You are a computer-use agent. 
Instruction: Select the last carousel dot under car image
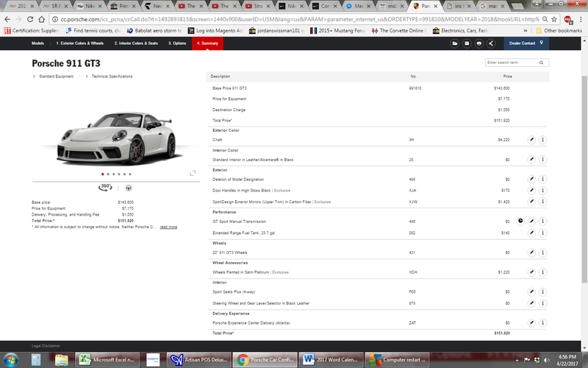coord(130,174)
